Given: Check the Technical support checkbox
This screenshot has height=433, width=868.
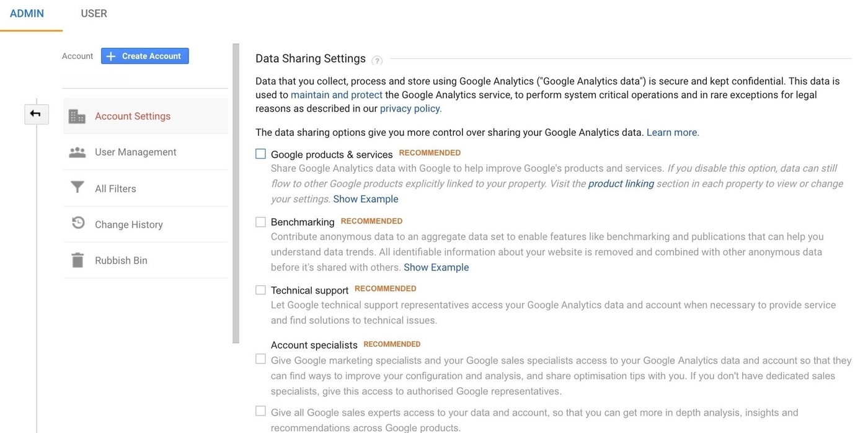Looking at the screenshot, I should click(260, 290).
